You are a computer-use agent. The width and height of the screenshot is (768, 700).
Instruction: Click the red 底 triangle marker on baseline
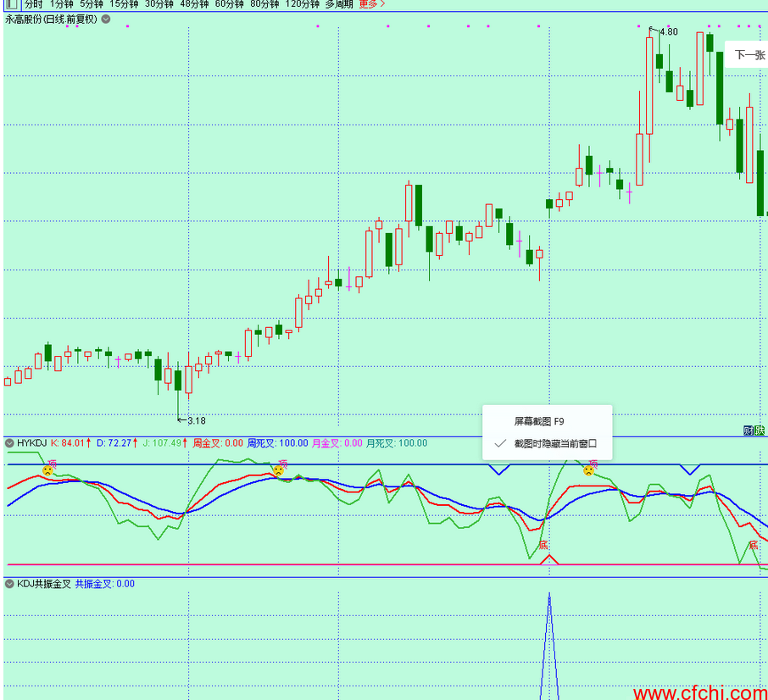pos(549,560)
